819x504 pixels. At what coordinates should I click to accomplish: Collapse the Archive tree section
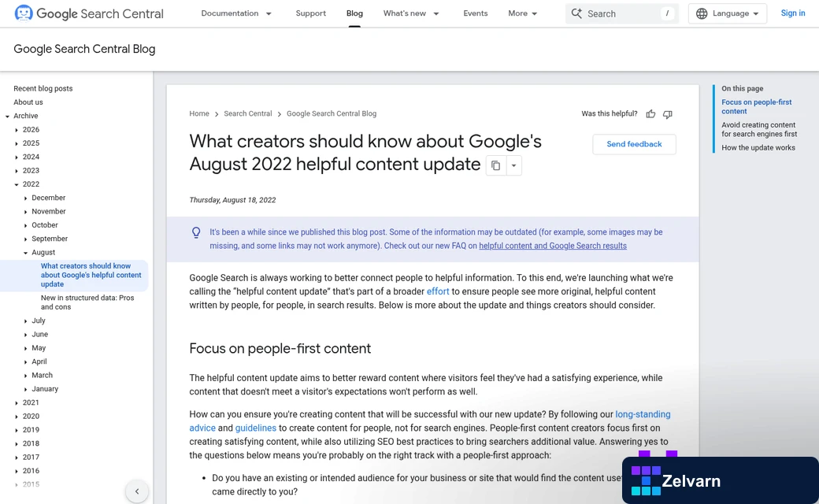7,116
